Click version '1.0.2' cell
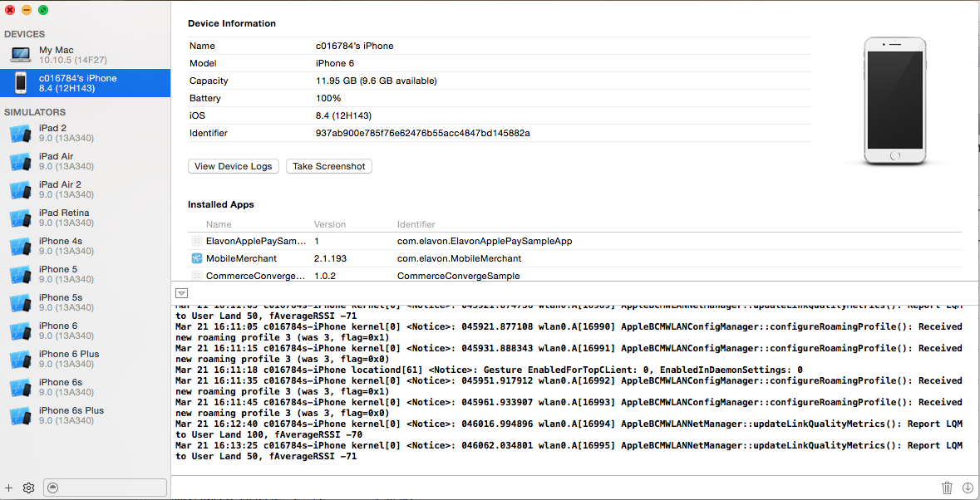 coord(324,275)
